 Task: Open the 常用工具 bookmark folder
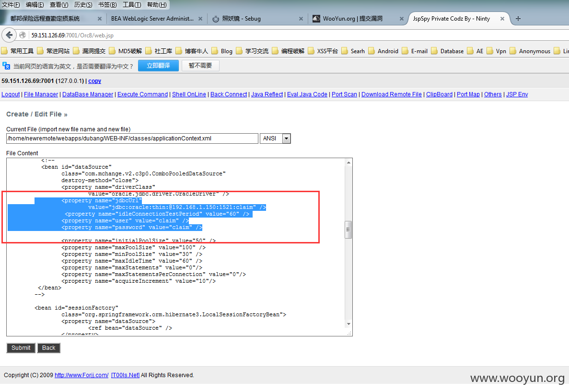point(18,51)
